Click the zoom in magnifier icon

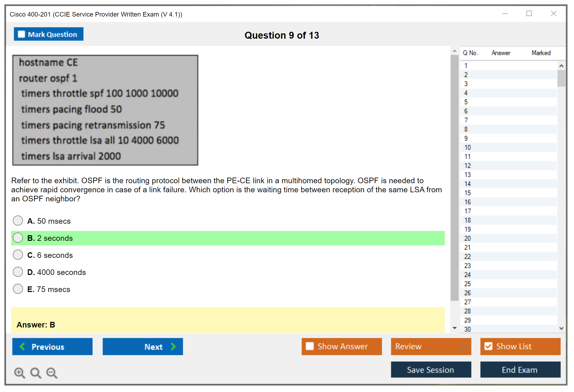pyautogui.click(x=19, y=373)
